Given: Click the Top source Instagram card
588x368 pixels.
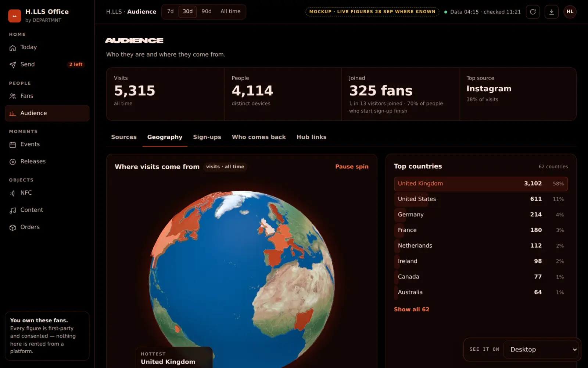Looking at the screenshot, I should pyautogui.click(x=517, y=94).
